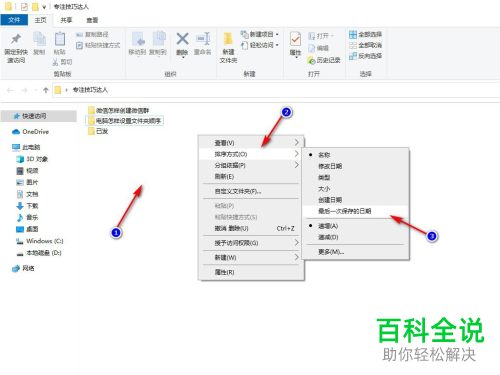Screen dimensions: 500x375
Task: Click the Cut (剪切) scissors icon
Action: click(x=55, y=62)
